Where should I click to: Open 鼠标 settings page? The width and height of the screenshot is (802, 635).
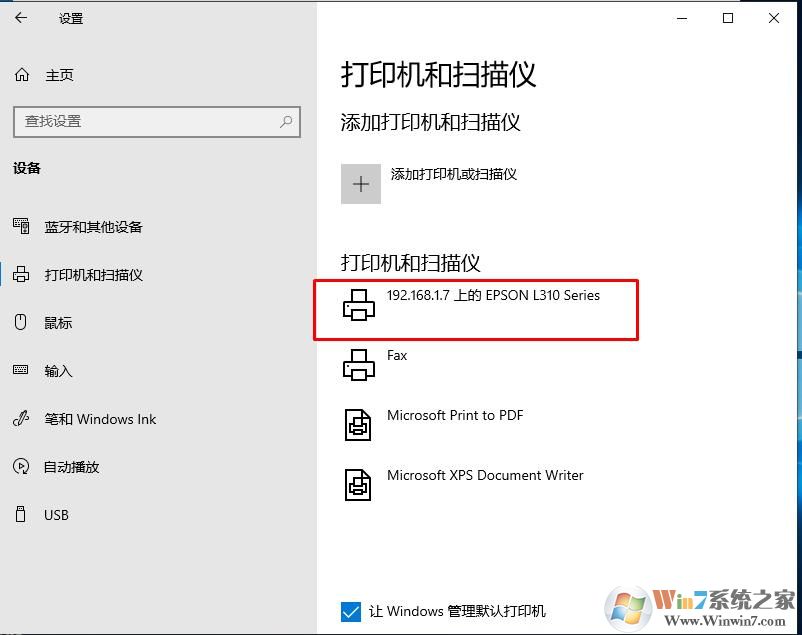click(58, 323)
